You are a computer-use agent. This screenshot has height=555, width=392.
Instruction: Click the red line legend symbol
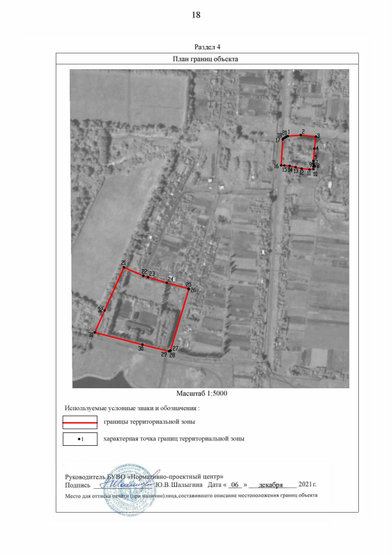(x=80, y=422)
